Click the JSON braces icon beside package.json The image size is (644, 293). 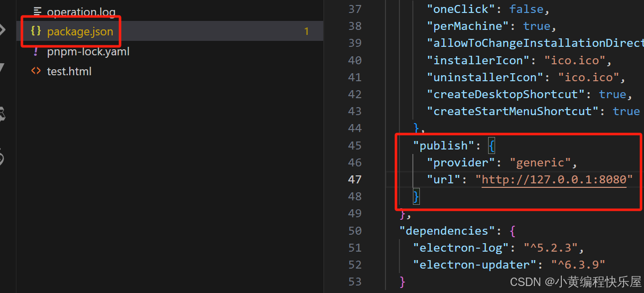[36, 31]
